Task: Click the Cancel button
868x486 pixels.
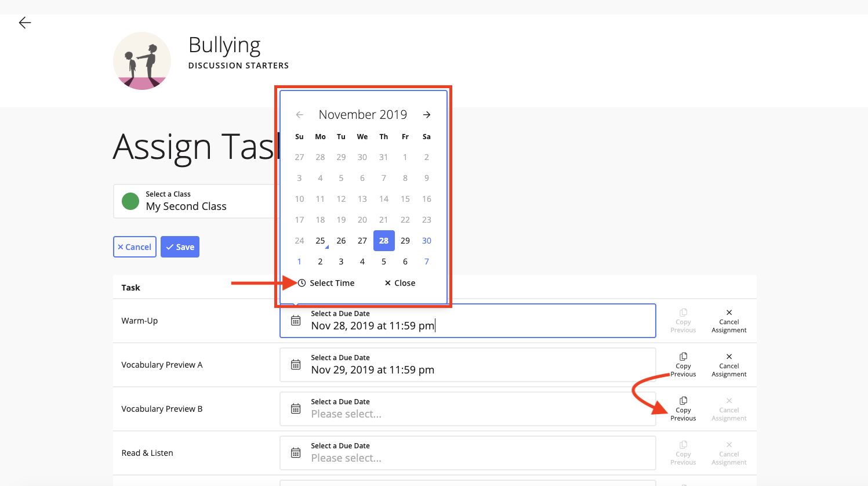Action: (x=135, y=247)
